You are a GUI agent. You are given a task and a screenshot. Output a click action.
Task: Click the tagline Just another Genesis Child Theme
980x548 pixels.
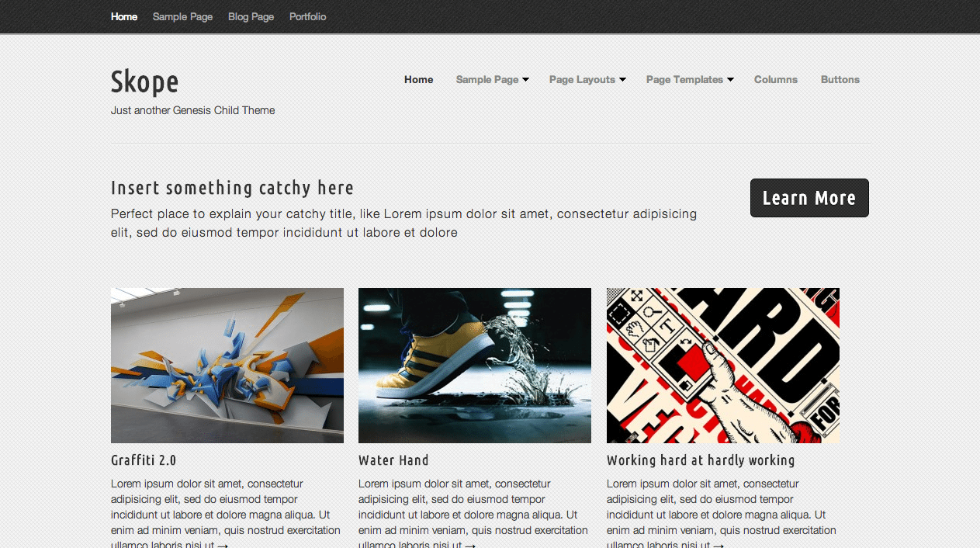(193, 110)
